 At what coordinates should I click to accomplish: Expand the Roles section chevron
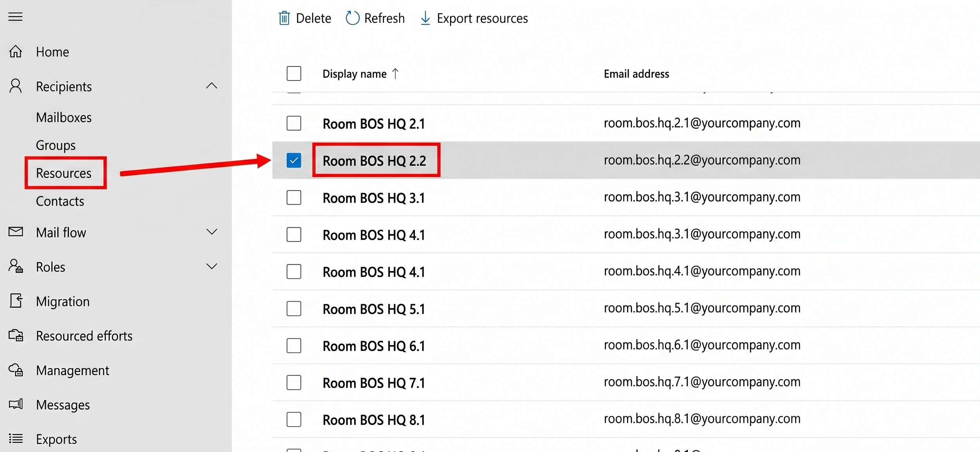212,266
